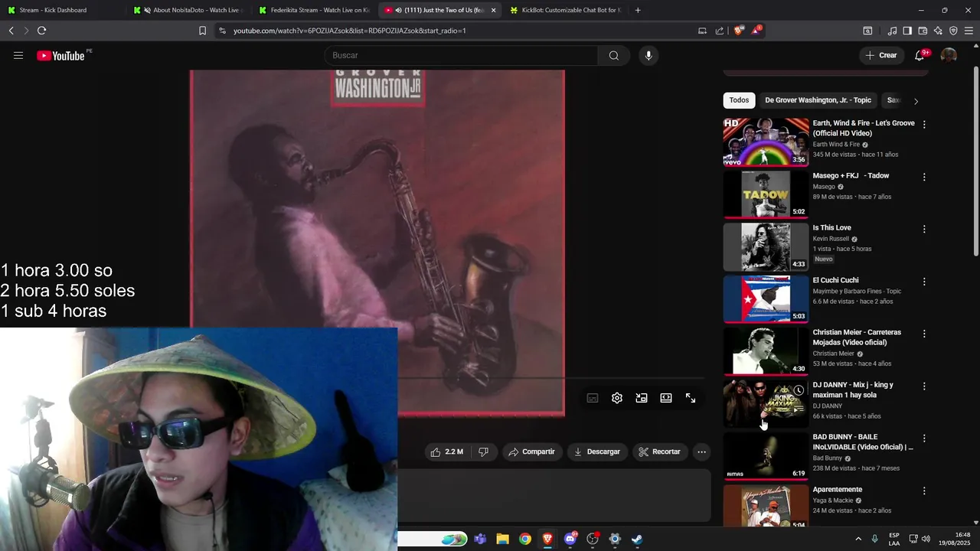
Task: Bookmark this page in the address bar
Action: [202, 31]
